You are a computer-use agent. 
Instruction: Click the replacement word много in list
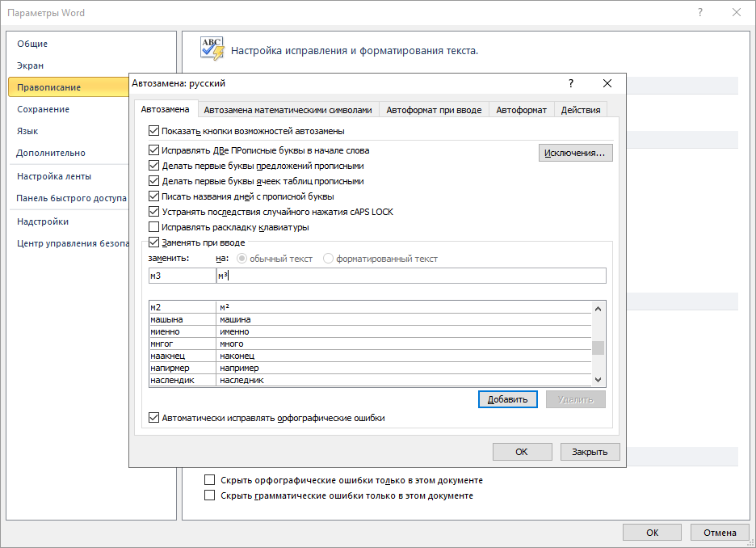232,344
